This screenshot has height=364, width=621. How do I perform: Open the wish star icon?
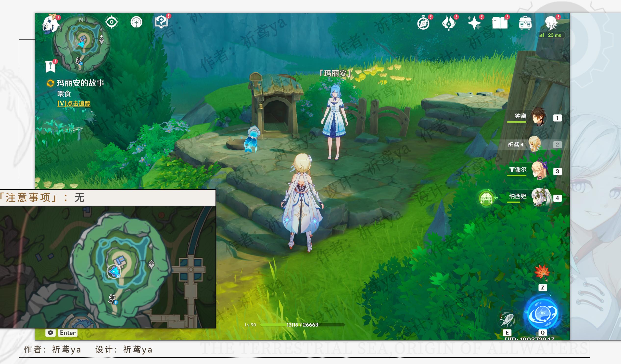474,24
